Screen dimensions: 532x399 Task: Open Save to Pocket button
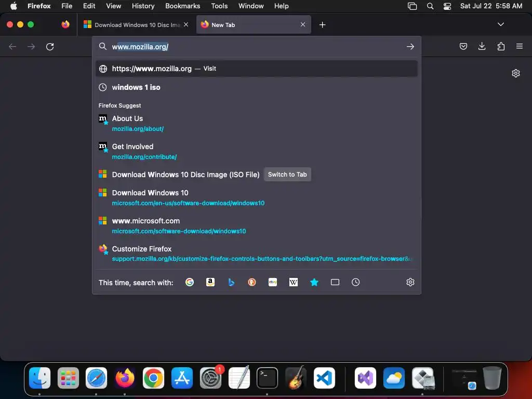pos(463,46)
